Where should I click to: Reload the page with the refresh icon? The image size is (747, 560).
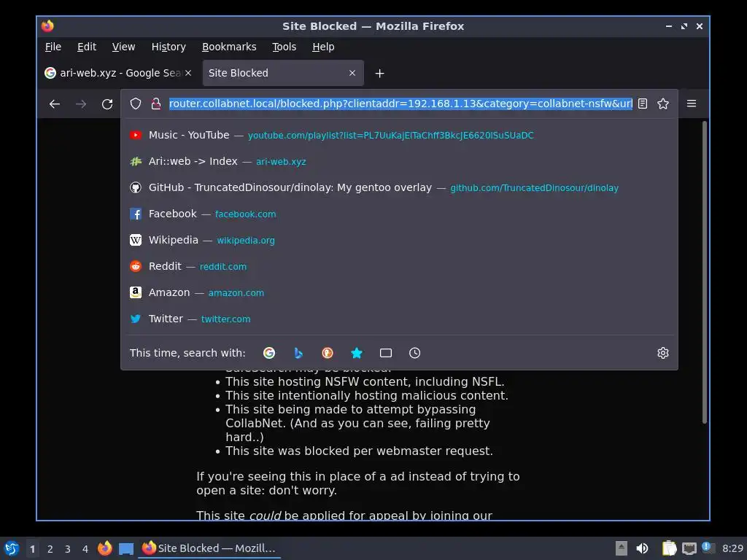tap(107, 104)
